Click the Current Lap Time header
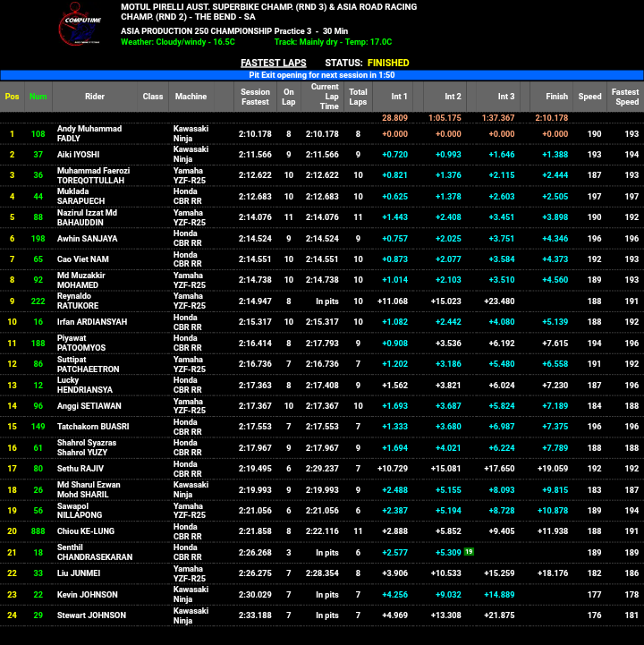Image resolution: width=644 pixels, height=645 pixels. (324, 97)
